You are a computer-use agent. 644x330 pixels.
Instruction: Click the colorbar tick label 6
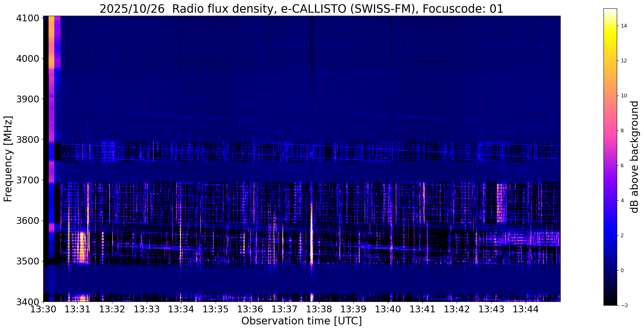pyautogui.click(x=622, y=166)
